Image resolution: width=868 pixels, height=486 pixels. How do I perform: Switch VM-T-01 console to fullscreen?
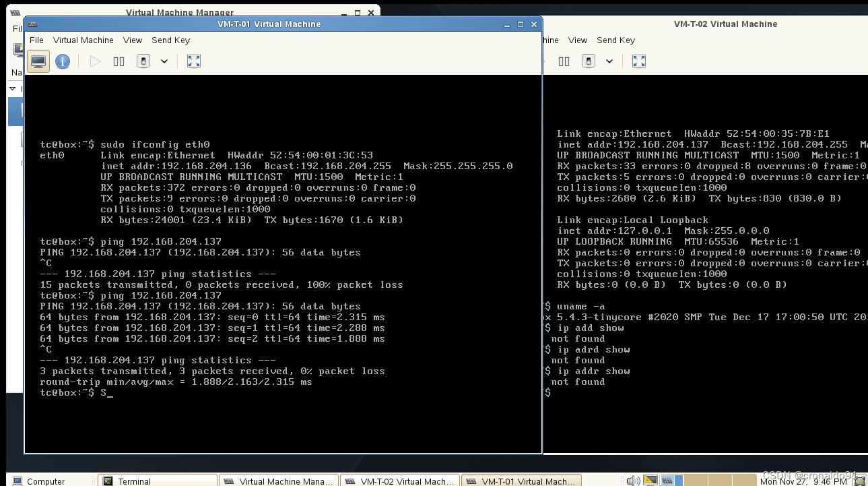(x=194, y=61)
